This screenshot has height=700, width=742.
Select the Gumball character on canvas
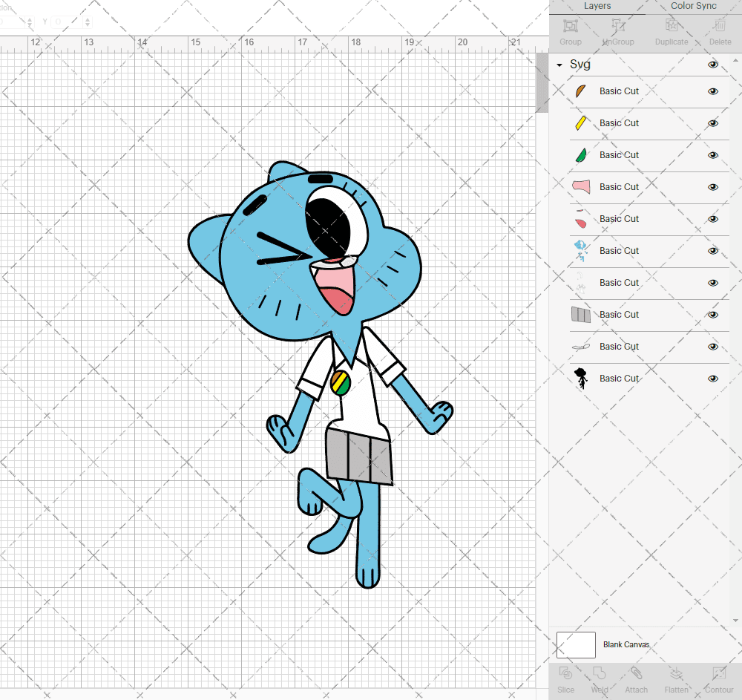point(321,374)
